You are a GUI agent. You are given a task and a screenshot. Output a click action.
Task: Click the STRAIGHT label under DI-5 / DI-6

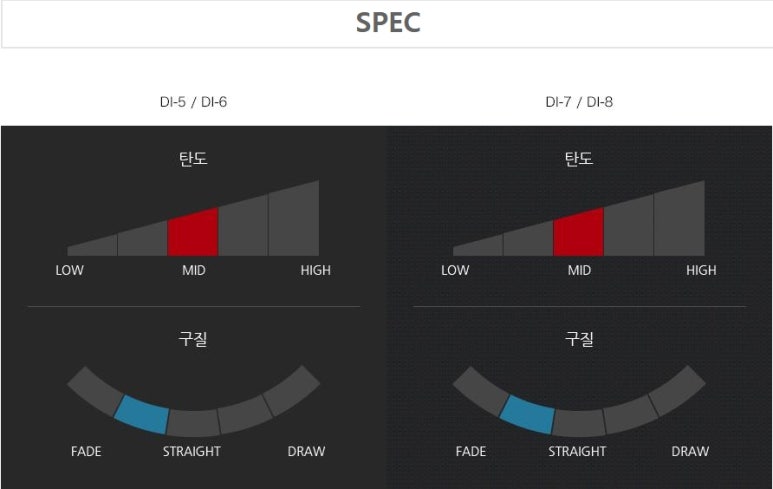coord(192,451)
